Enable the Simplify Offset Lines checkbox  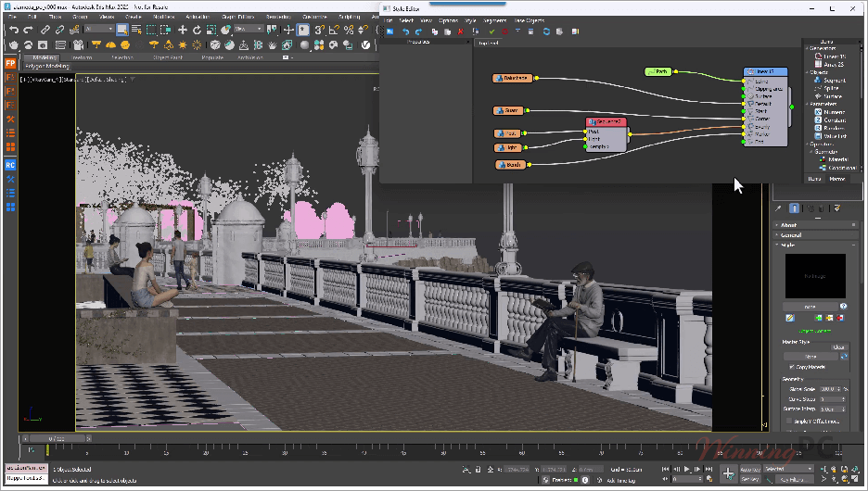tap(789, 421)
